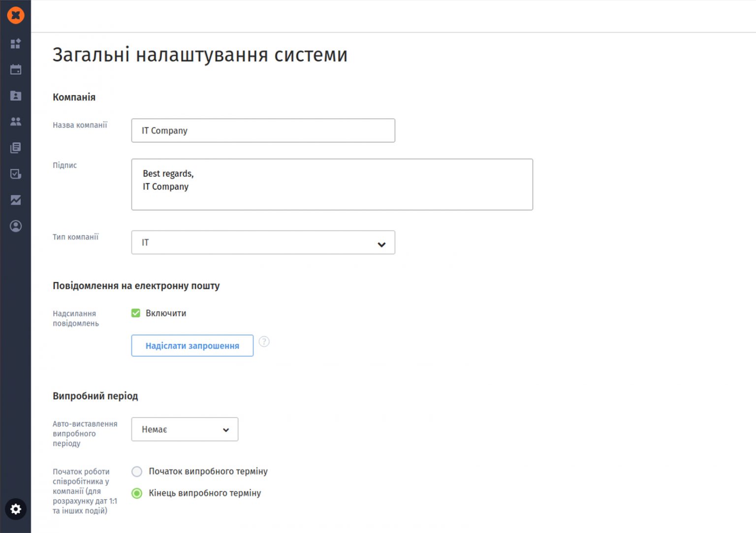Screen dimensions: 756x533
Task: Open the People section icon
Action: pos(16,122)
